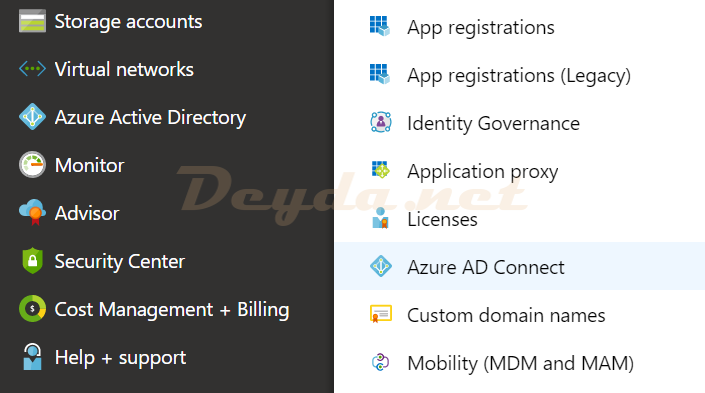Click the App registrations grid icon
This screenshot has height=393, width=705.
pos(380,26)
